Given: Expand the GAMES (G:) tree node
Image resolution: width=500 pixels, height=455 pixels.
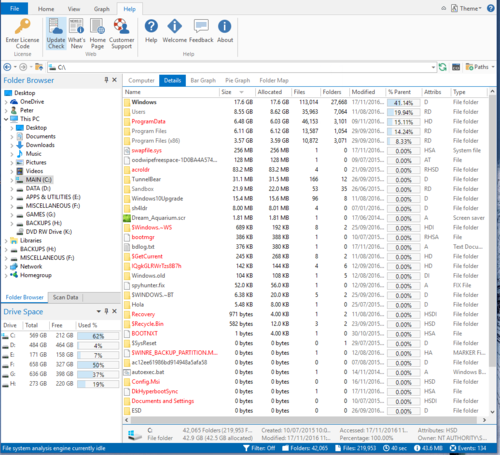Looking at the screenshot, I should tap(12, 215).
